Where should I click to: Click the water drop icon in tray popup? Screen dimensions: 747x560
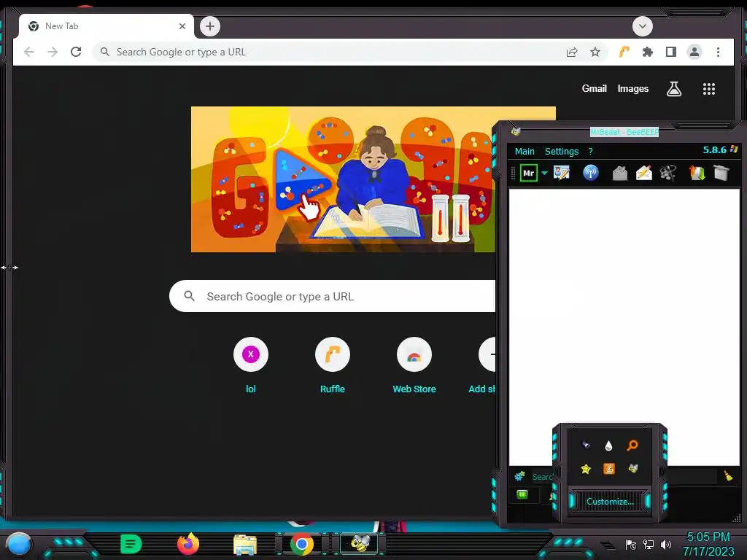(x=608, y=446)
